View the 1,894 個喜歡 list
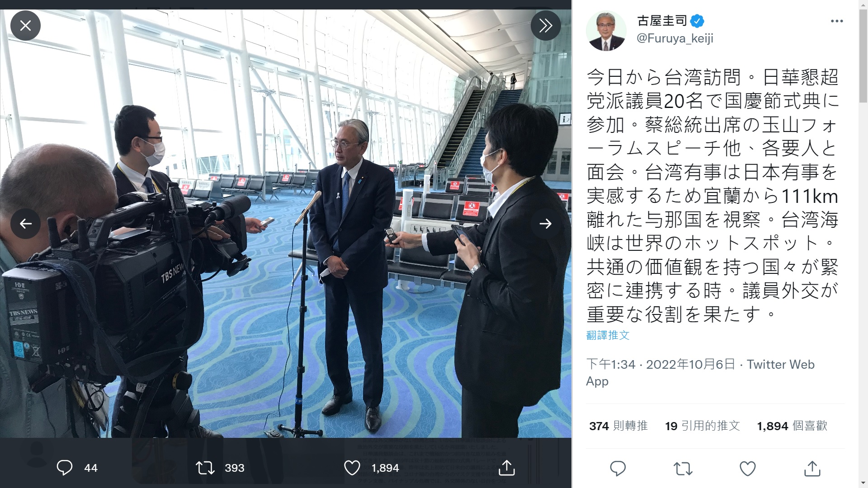Screen dimensions: 868x488 (x=792, y=426)
